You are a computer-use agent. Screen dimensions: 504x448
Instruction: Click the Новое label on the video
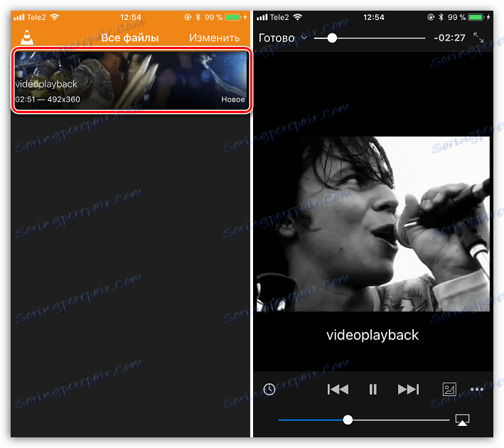(x=233, y=100)
